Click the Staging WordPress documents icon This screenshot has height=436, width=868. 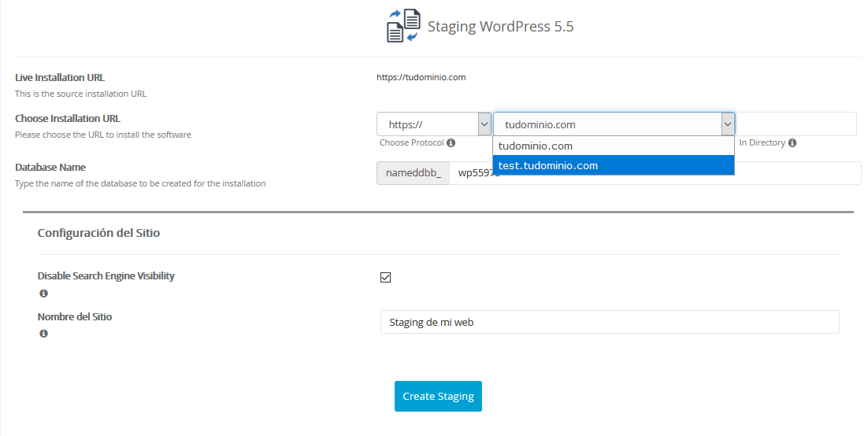click(x=403, y=26)
